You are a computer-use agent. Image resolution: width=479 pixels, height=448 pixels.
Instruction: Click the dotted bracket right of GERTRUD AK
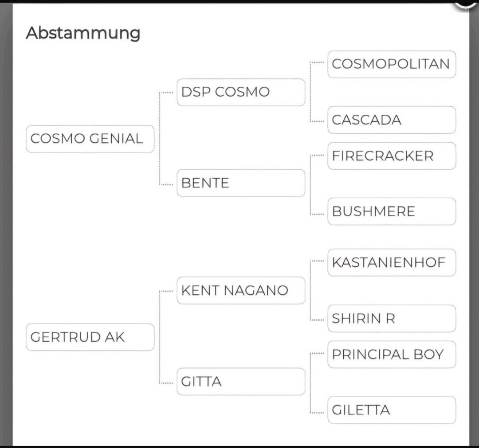[x=160, y=337]
